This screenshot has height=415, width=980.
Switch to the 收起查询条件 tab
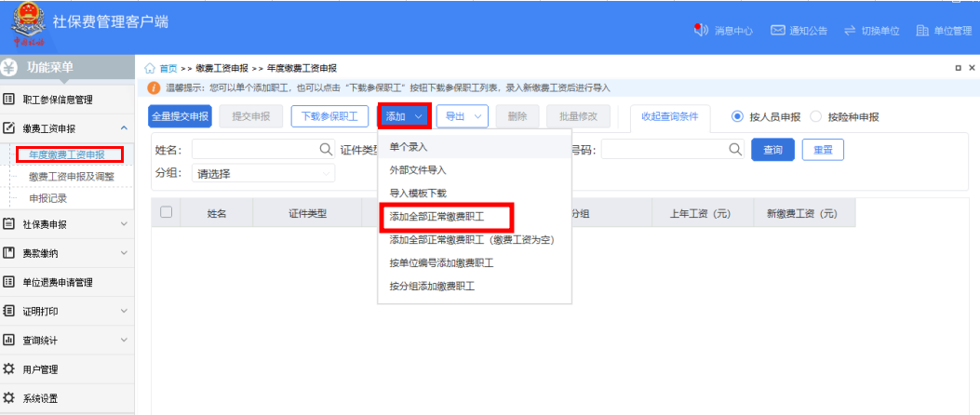coord(670,117)
